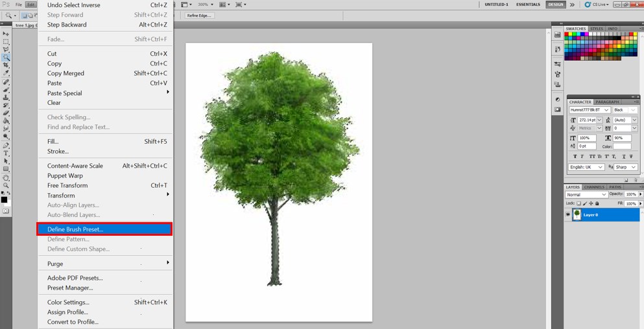Click the Refine Edge button
644x329 pixels.
pyautogui.click(x=200, y=16)
